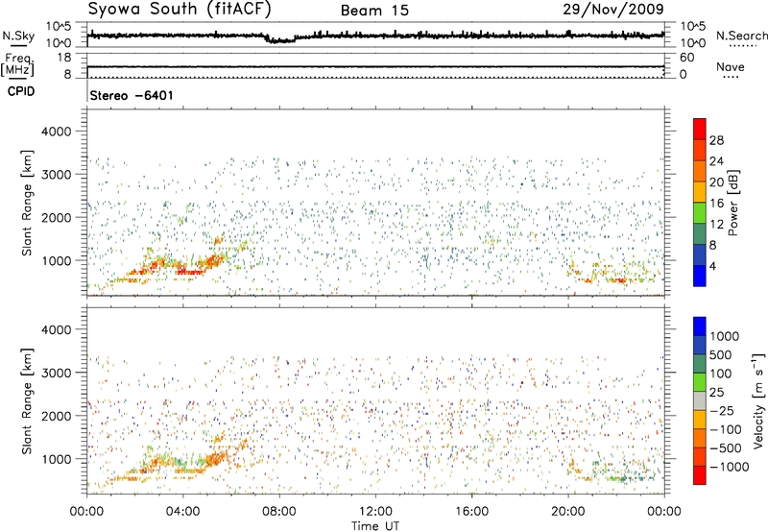Click the '60' Nave axis tick

pos(686,58)
